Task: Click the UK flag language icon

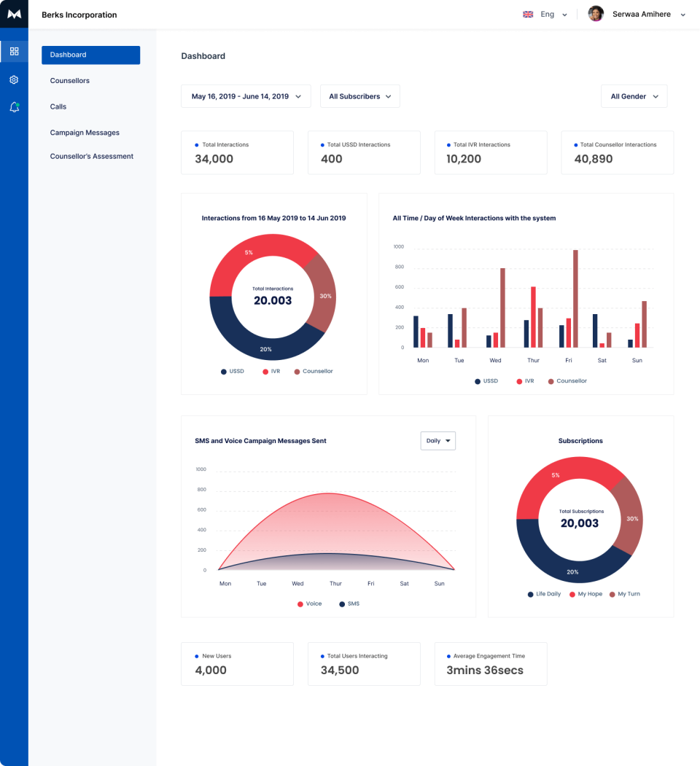Action: click(527, 13)
